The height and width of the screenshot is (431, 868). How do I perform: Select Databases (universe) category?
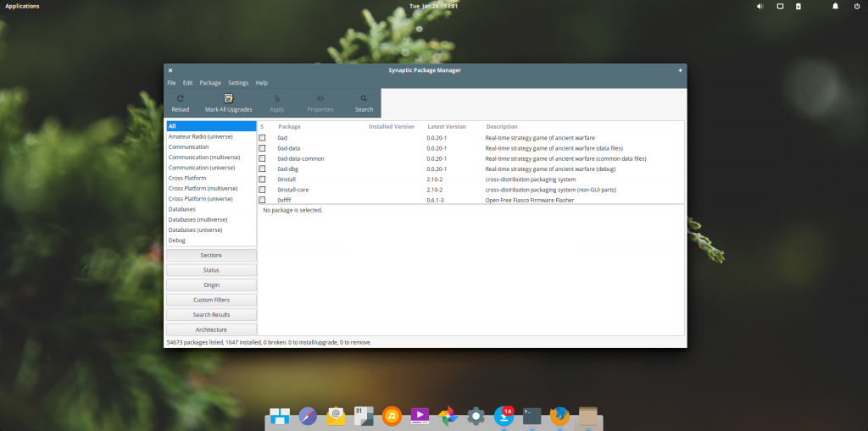tap(211, 229)
